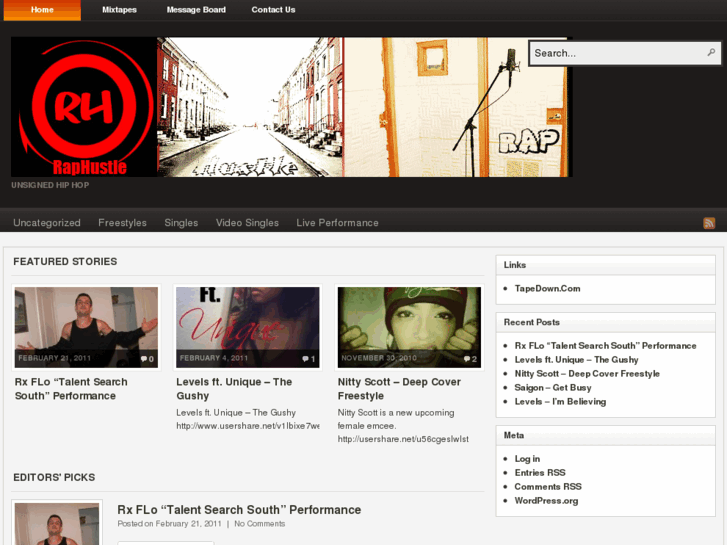Open the Entries RSS link
The width and height of the screenshot is (727, 545).
[x=540, y=473]
